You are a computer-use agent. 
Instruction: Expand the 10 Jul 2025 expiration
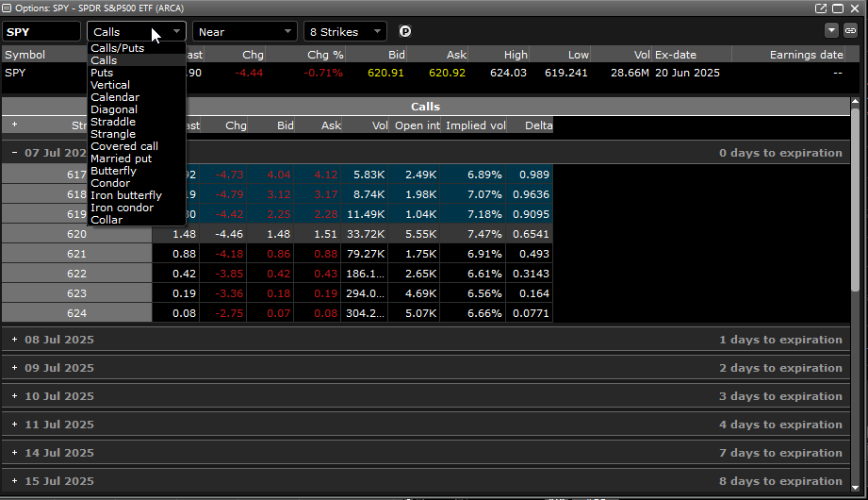pos(14,396)
